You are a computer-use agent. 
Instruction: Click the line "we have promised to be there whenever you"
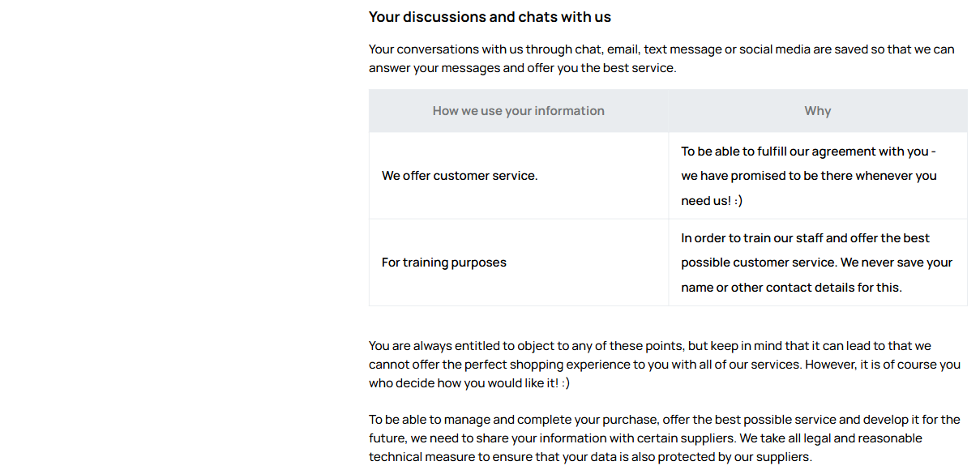(808, 176)
